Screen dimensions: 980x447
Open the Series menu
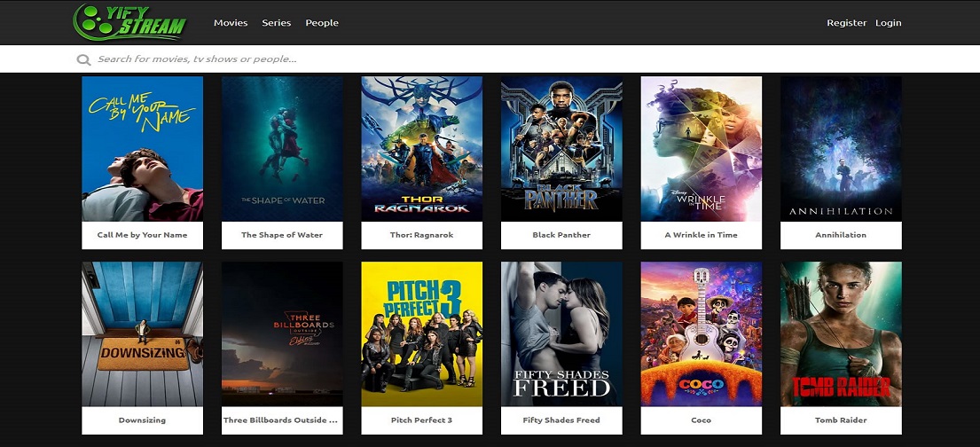(x=276, y=22)
